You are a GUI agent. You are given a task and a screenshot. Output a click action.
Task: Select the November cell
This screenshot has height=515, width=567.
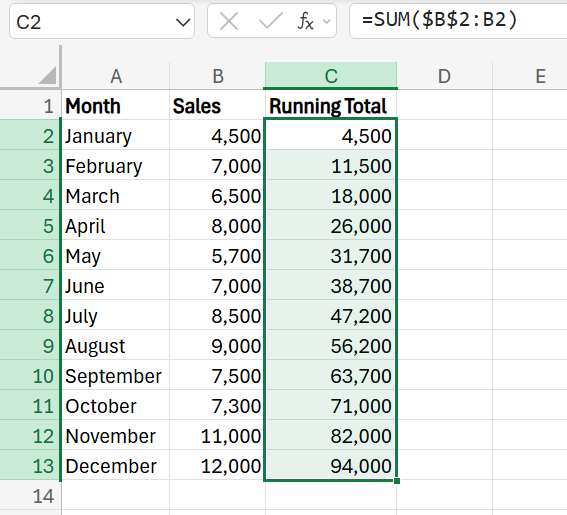(116, 436)
